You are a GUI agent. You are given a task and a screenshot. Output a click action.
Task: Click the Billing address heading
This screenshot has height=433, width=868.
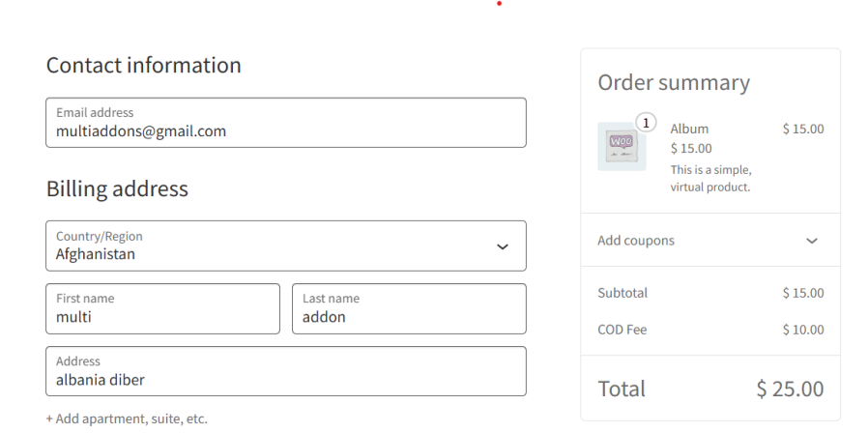coord(117,189)
